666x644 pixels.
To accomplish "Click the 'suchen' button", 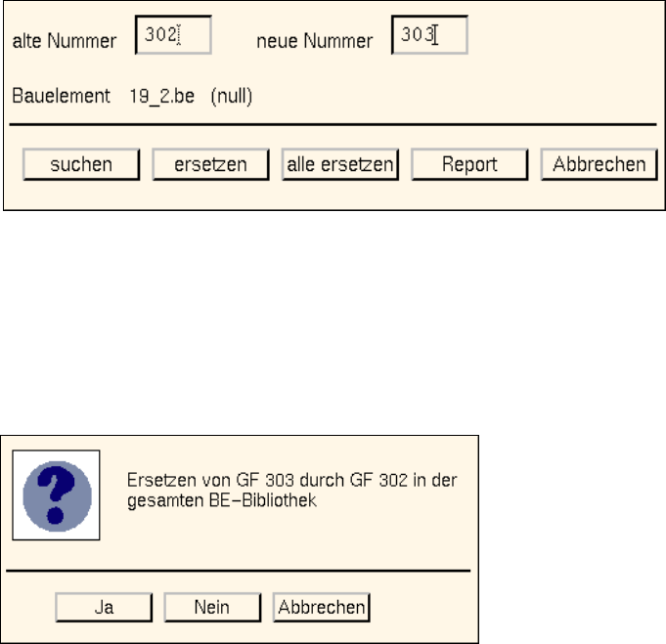I will click(x=81, y=164).
